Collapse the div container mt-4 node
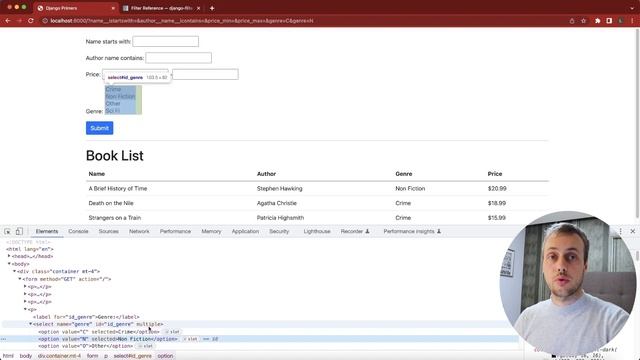640x360 pixels. [x=14, y=271]
